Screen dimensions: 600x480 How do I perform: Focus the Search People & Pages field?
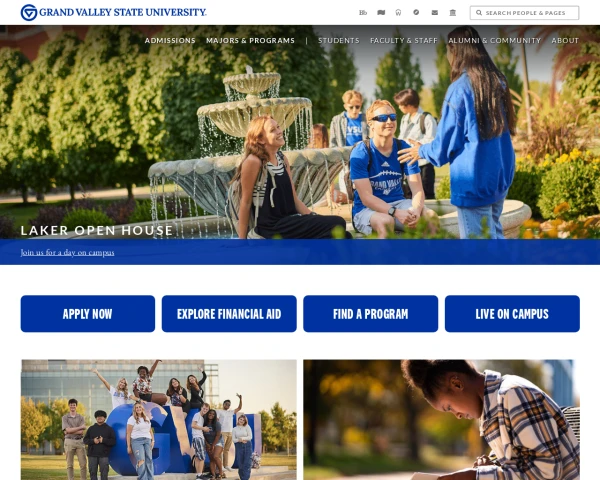524,13
